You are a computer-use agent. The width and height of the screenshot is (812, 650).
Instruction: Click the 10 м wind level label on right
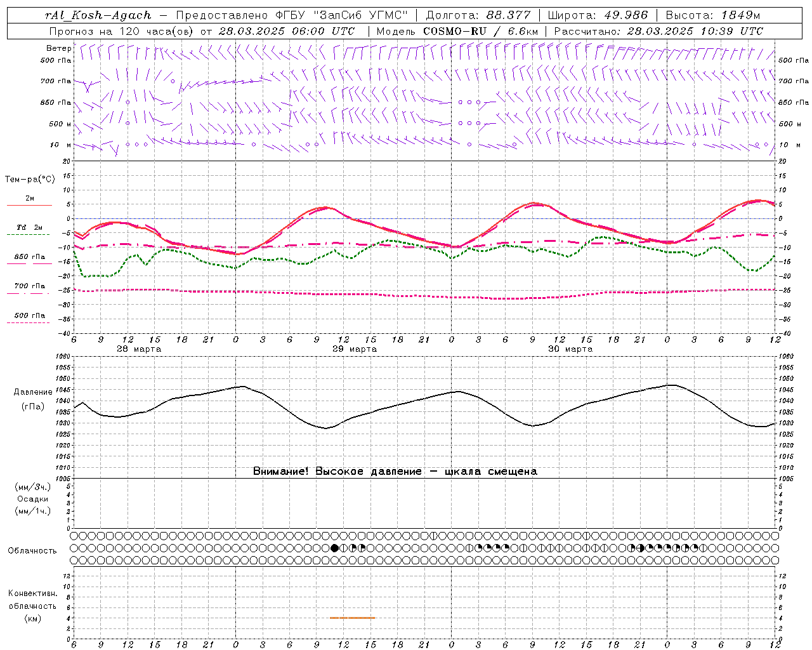[x=789, y=145]
